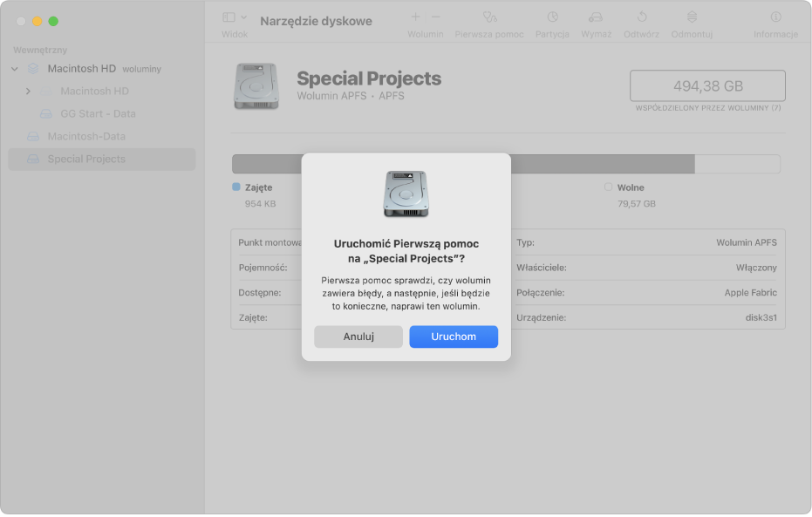Click the Wewnętrzny sidebar section header
Image resolution: width=812 pixels, height=517 pixels.
click(40, 51)
